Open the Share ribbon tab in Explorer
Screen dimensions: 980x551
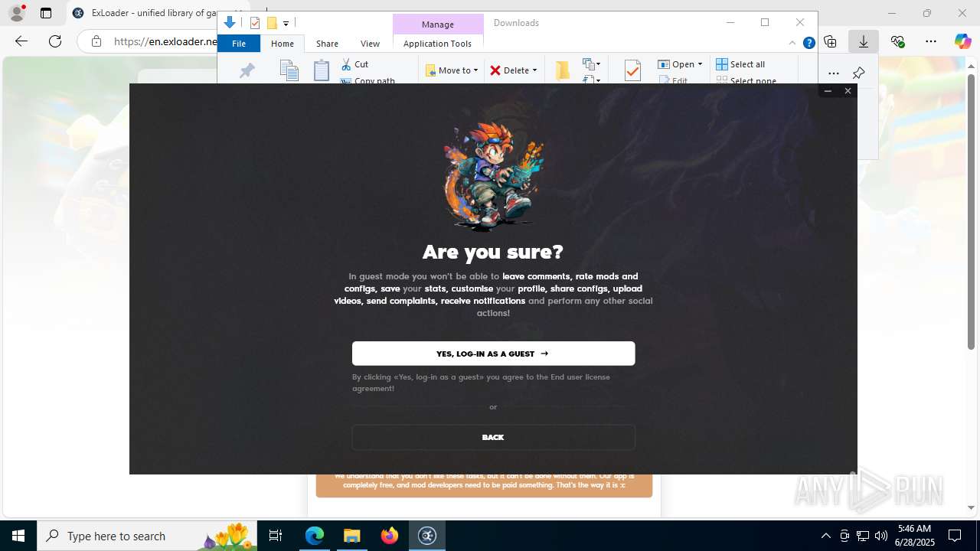327,44
